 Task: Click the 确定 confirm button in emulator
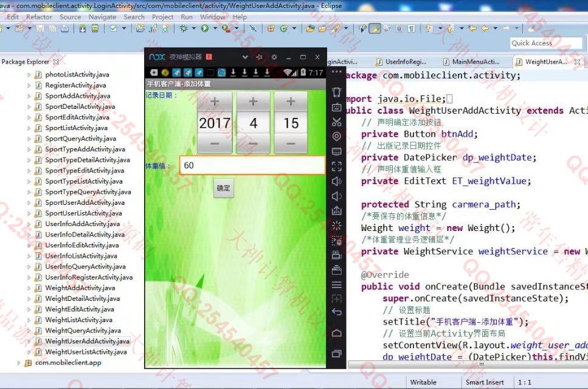(224, 188)
